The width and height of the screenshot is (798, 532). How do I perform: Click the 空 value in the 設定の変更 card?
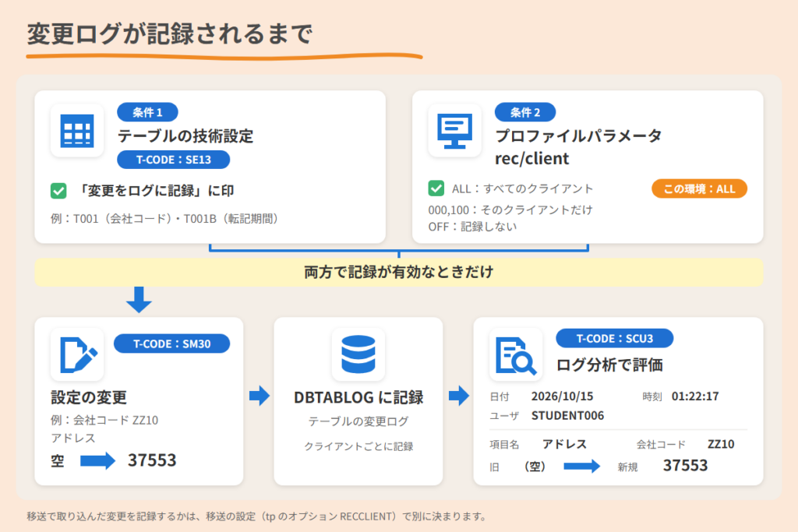tap(58, 461)
